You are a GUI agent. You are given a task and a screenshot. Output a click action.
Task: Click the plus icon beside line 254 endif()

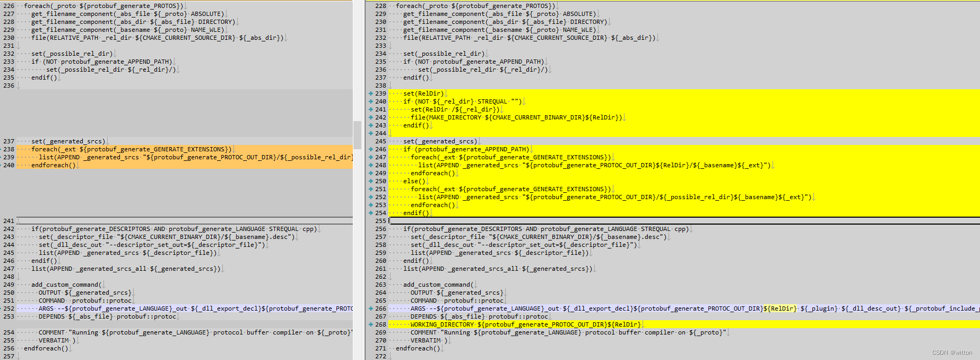[370, 213]
